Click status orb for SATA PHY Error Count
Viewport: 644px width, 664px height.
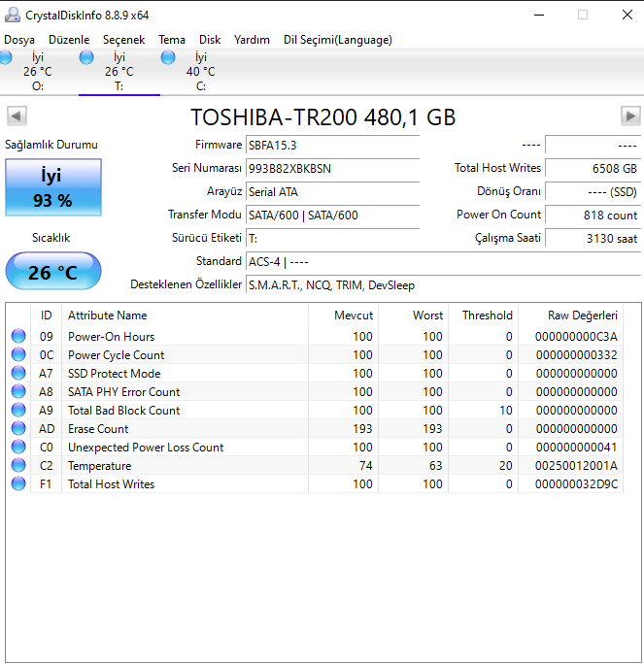pyautogui.click(x=18, y=392)
